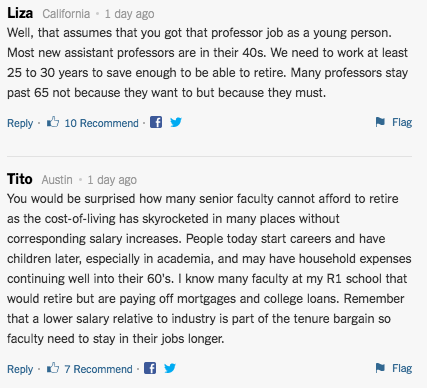Click the 'California' location label
The height and width of the screenshot is (388, 431).
coord(66,14)
